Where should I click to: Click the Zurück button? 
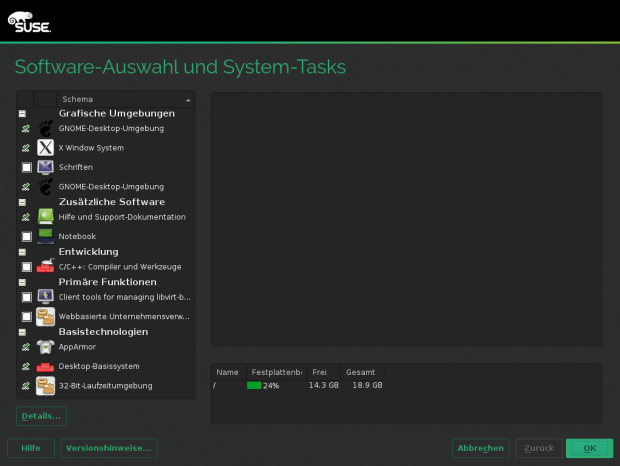(x=539, y=448)
